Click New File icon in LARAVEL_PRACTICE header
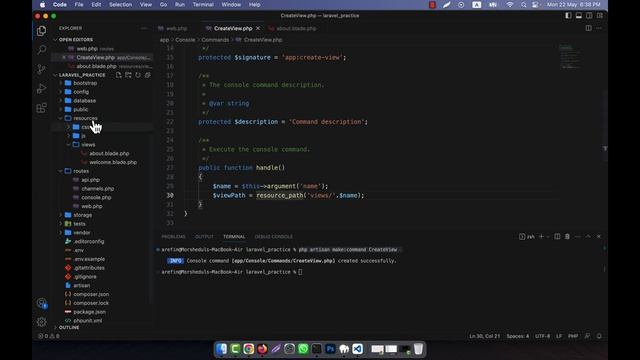The height and width of the screenshot is (360, 640). click(x=118, y=75)
